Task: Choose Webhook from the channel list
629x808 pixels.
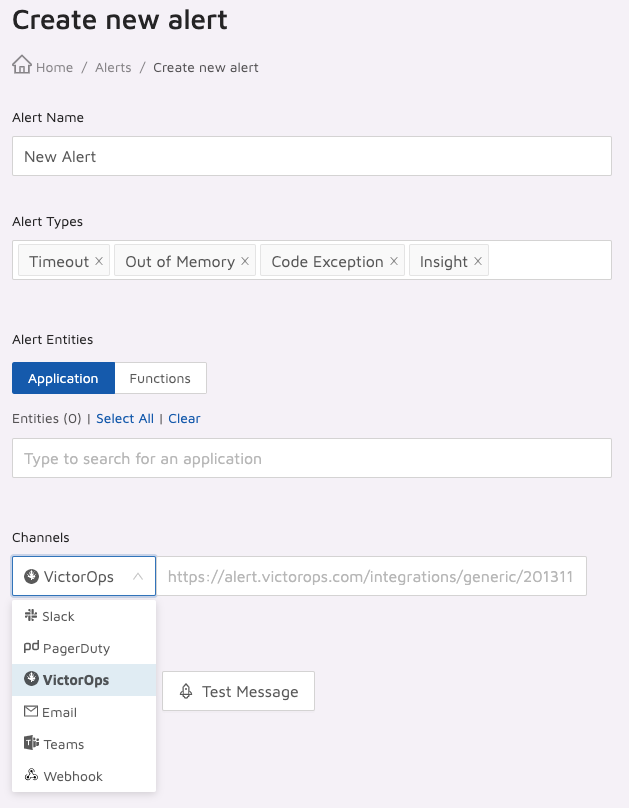Action: coord(84,776)
